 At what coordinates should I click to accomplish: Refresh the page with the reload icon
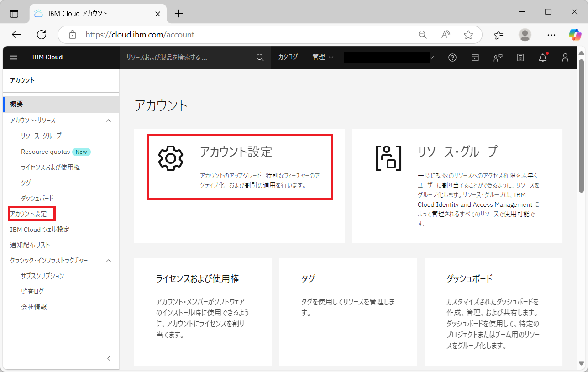pos(41,34)
